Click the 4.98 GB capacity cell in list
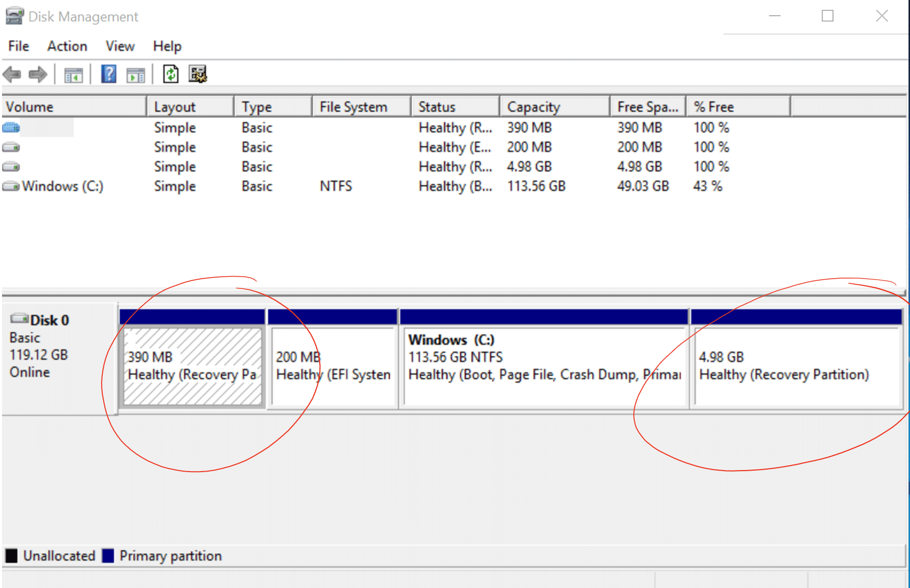This screenshot has height=588, width=910. (x=529, y=167)
